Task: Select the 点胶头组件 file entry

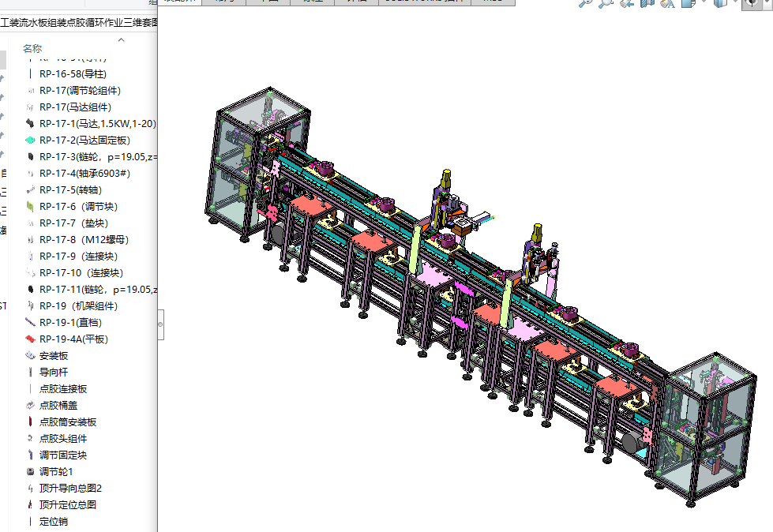Action: [63, 439]
